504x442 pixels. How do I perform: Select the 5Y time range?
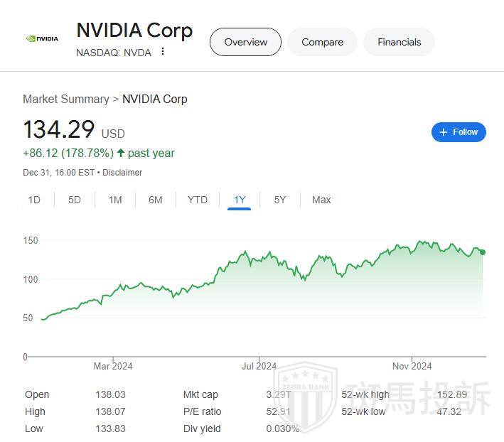click(x=280, y=200)
